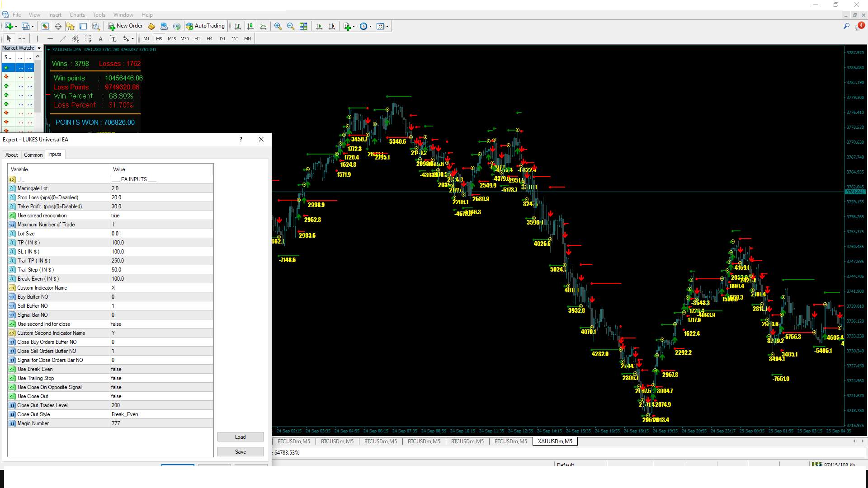
Task: Zoom out of the chart
Action: pos(291,26)
